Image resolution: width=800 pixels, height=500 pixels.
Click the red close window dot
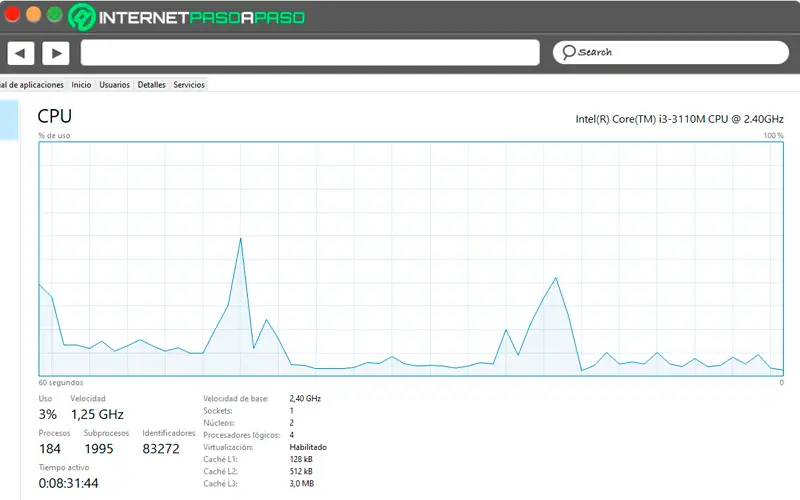[12, 14]
